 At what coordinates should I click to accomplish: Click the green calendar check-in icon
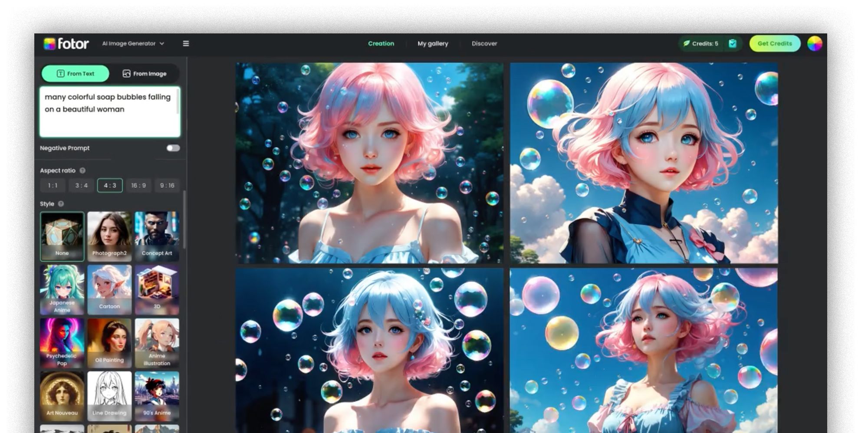pos(733,43)
